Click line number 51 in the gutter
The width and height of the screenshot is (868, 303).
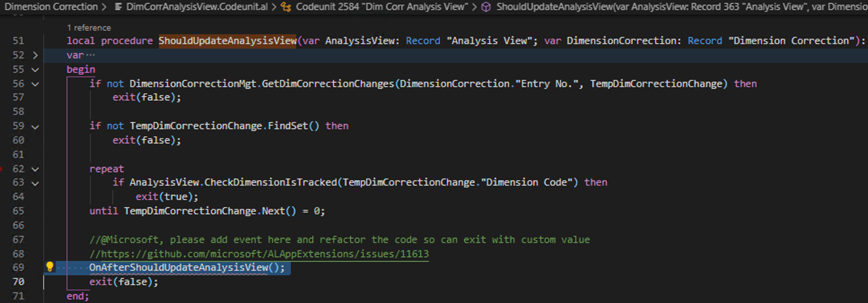[x=18, y=41]
